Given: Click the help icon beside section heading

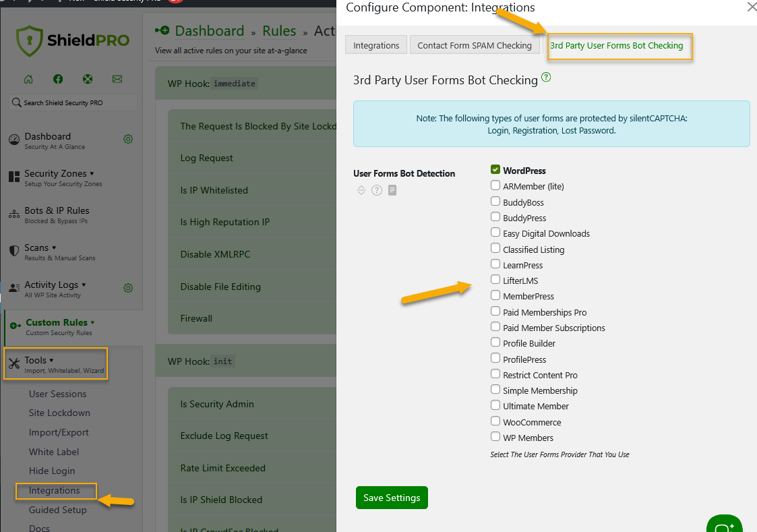Looking at the screenshot, I should point(546,78).
